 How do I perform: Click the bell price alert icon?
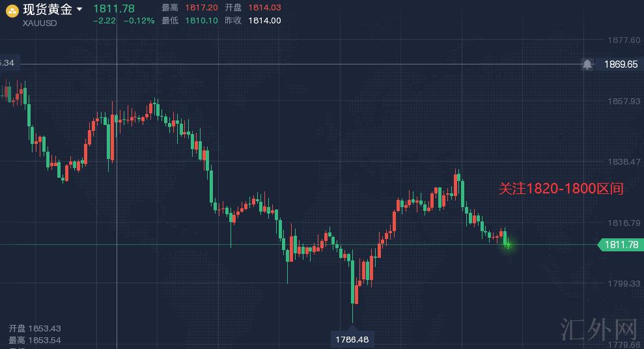587,64
